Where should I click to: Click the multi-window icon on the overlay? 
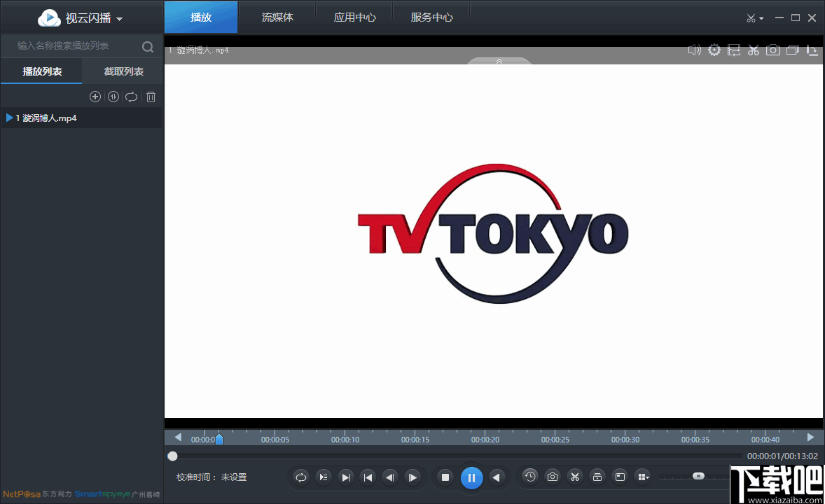coord(793,50)
